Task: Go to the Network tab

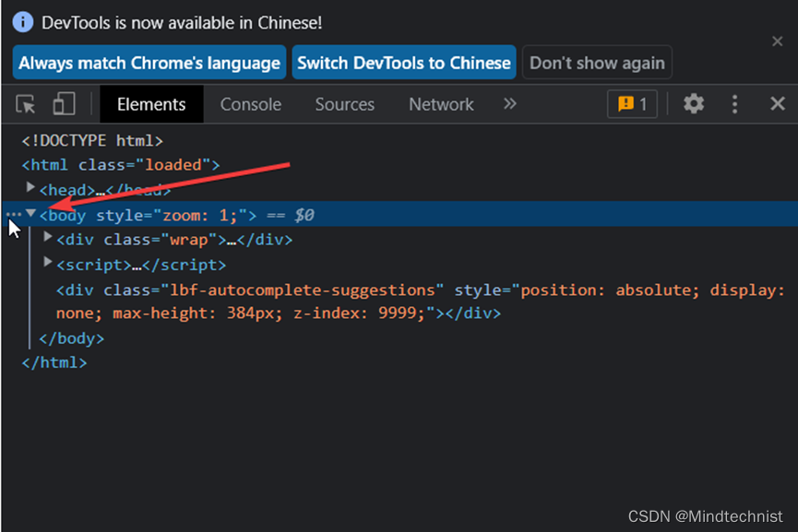Action: coord(441,104)
